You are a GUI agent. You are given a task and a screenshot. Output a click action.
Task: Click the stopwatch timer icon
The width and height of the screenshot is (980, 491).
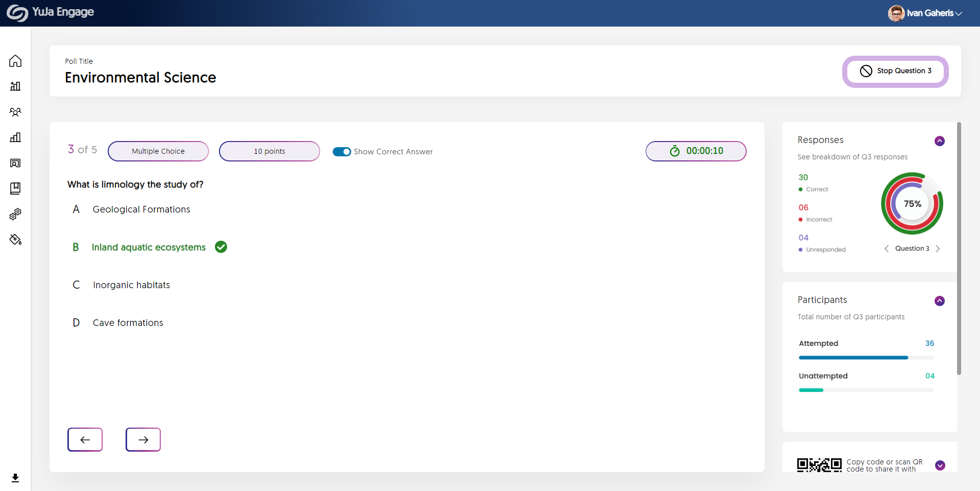pos(675,151)
